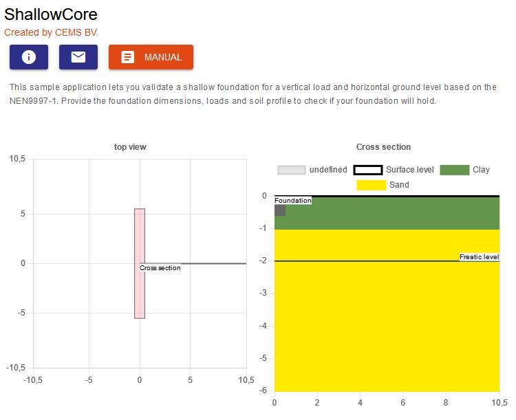Click the Sand legend label text
Image resolution: width=516 pixels, height=420 pixels.
point(399,185)
